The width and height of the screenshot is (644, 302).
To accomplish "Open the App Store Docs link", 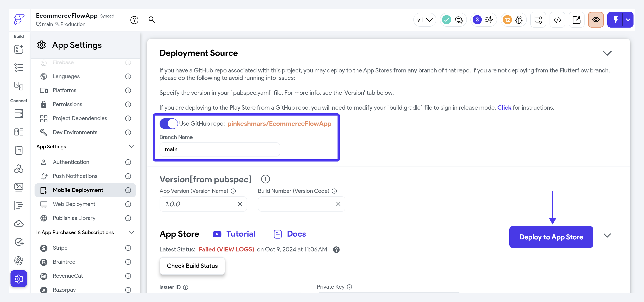I will pyautogui.click(x=290, y=234).
